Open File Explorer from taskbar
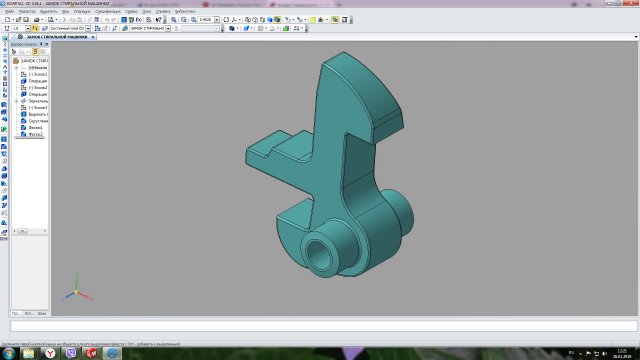Viewport: 640px width, 360px height. click(29, 353)
